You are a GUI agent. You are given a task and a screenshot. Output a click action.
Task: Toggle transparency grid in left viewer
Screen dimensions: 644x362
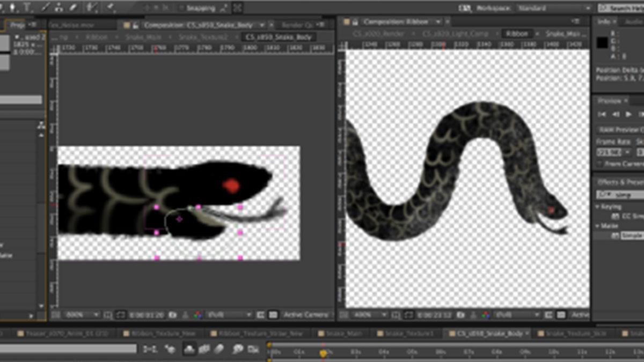(x=273, y=315)
